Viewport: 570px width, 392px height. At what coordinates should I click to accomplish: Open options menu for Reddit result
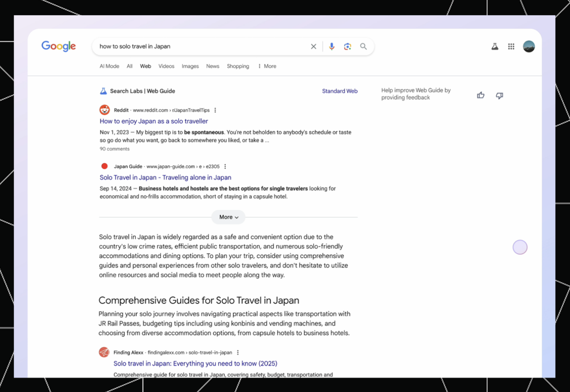pyautogui.click(x=215, y=110)
